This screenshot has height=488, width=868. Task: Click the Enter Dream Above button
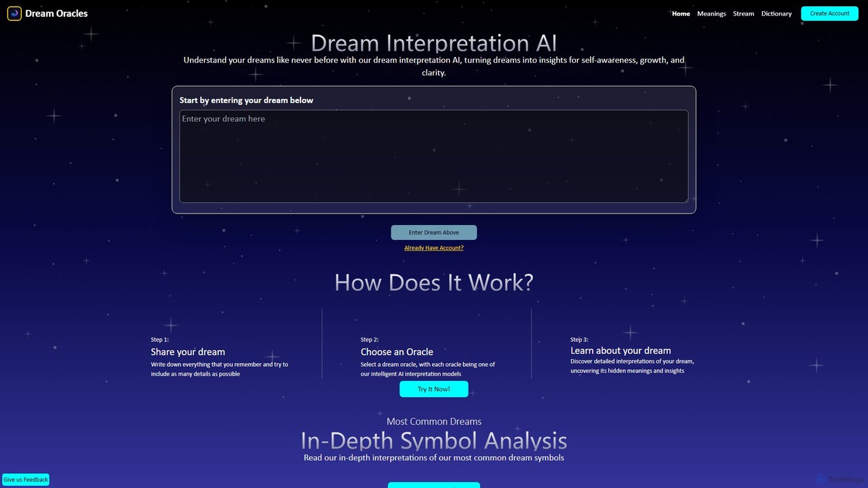(x=434, y=232)
